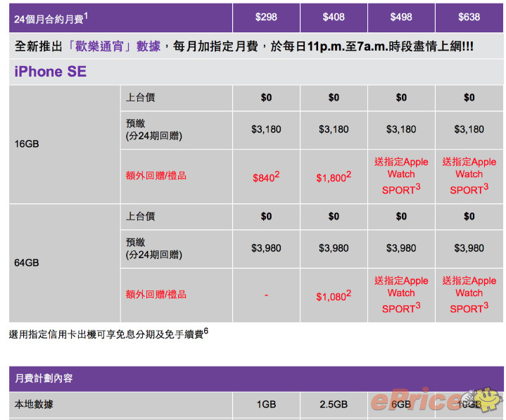Image resolution: width=506 pixels, height=420 pixels.
Task: Click red 額外回贈/禮品 label in 16GB section
Action: tap(156, 176)
